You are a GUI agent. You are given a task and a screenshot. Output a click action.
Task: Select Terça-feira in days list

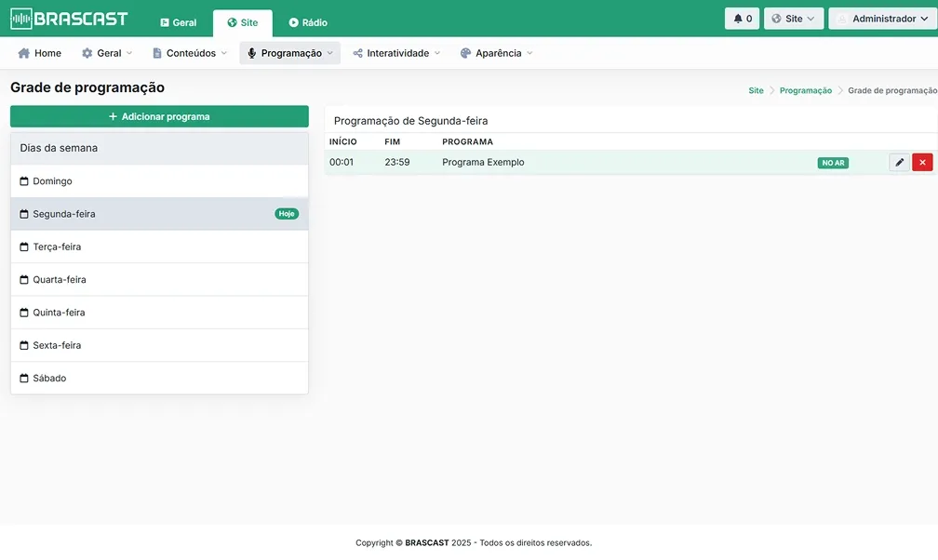point(159,247)
